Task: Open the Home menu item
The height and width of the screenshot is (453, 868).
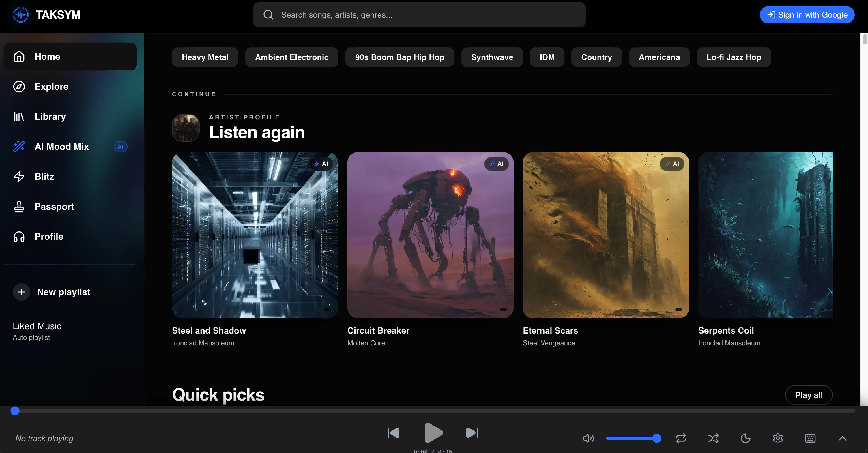Action: [70, 57]
